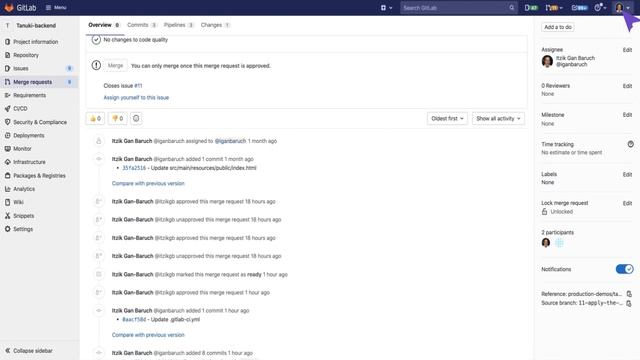The image size is (640, 360).
Task: Open the Closes issue #11 link
Action: [x=138, y=86]
